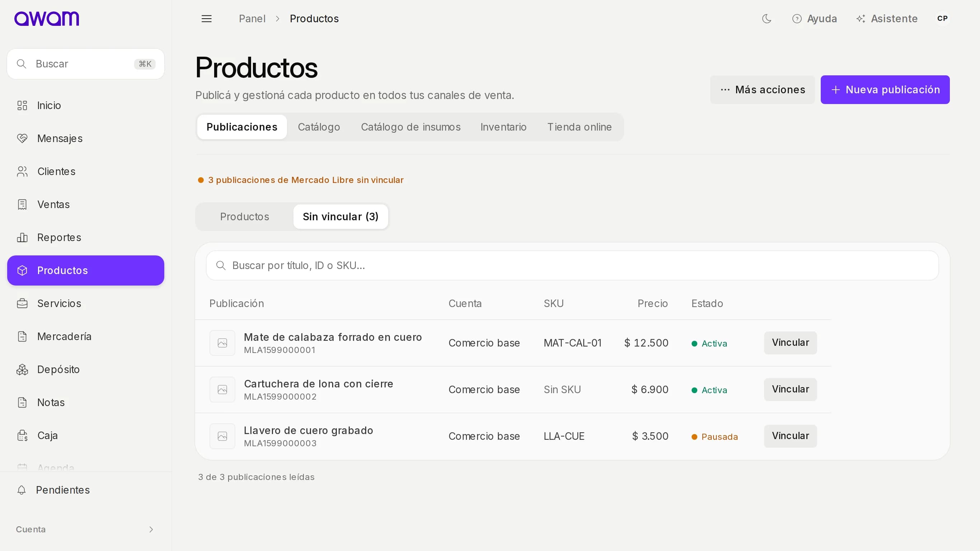980x551 pixels.
Task: Select the Sin vincular (3) sub-tab
Action: (x=340, y=217)
